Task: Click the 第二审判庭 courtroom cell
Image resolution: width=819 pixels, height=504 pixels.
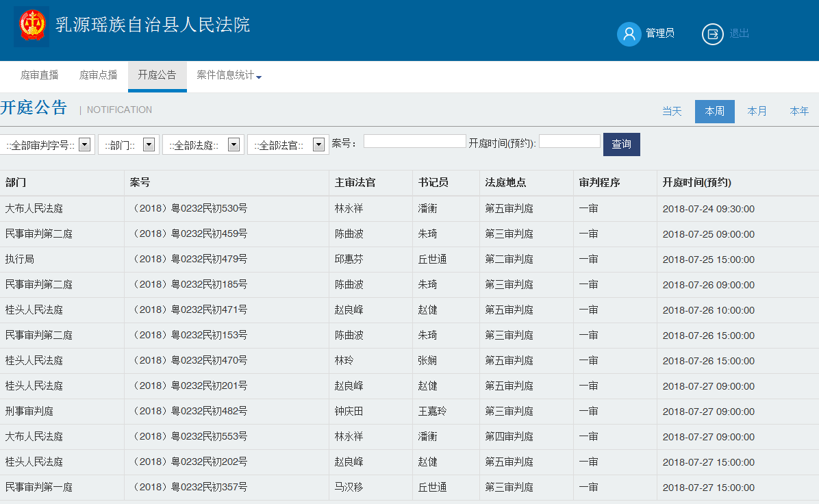Action: [x=509, y=259]
